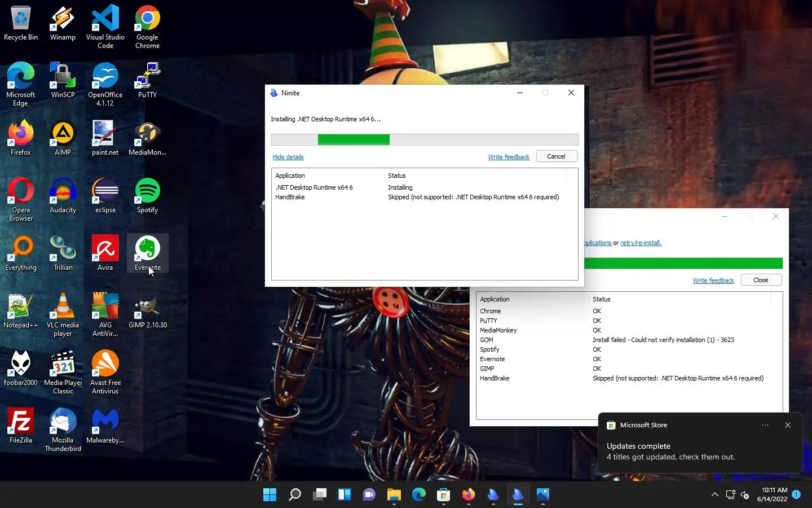This screenshot has height=508, width=812.
Task: Show hidden system tray icons
Action: click(714, 494)
